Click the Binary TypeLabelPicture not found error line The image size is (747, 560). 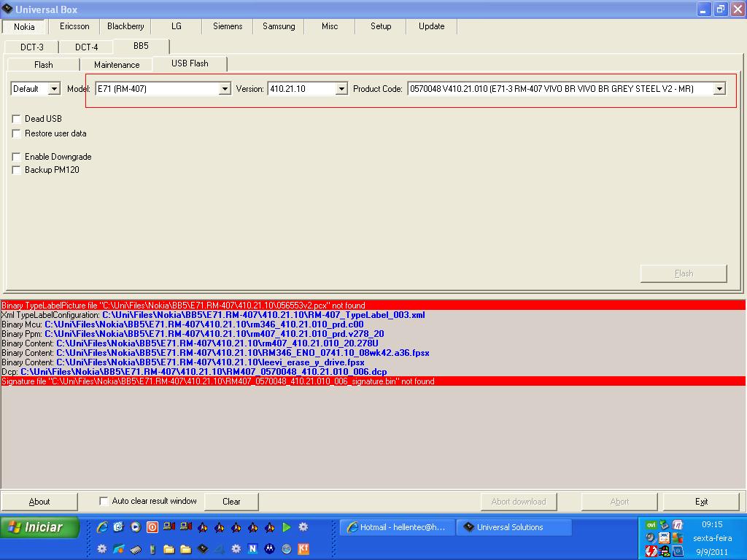[x=373, y=306]
